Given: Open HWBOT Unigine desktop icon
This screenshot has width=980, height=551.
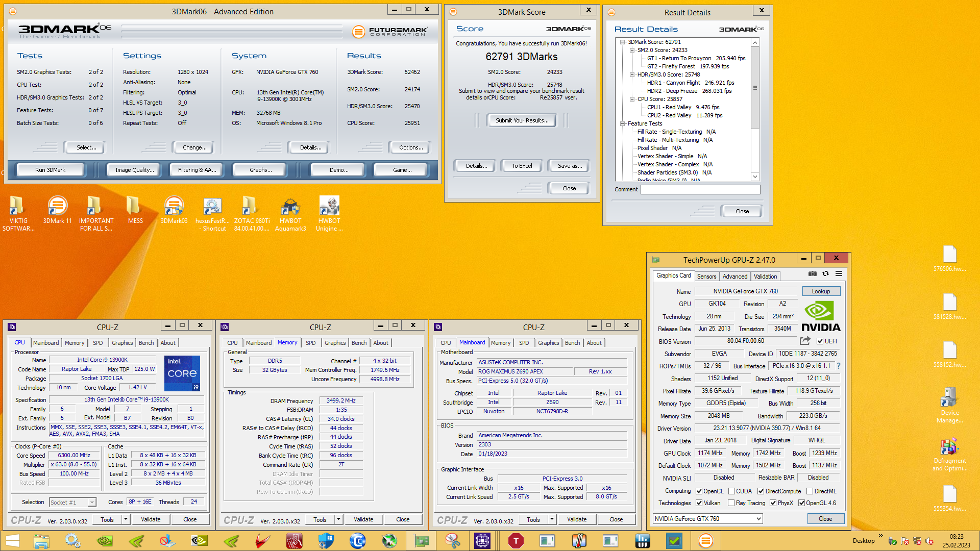Looking at the screenshot, I should tap(329, 214).
